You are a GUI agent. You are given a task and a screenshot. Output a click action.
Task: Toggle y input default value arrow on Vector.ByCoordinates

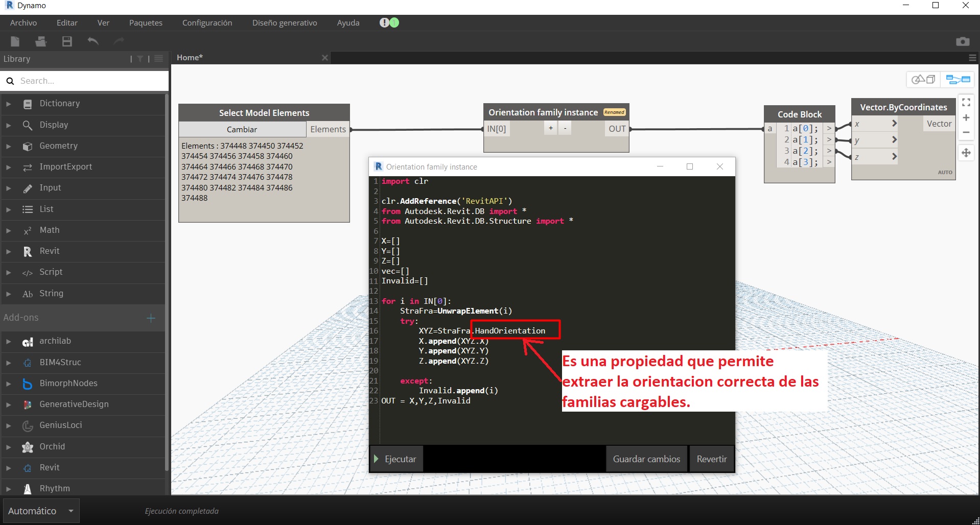[x=894, y=139]
